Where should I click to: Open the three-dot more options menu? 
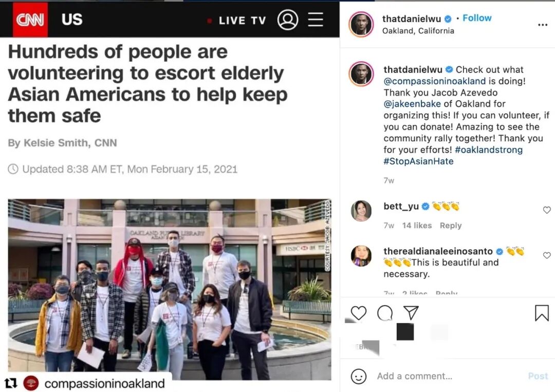(543, 25)
